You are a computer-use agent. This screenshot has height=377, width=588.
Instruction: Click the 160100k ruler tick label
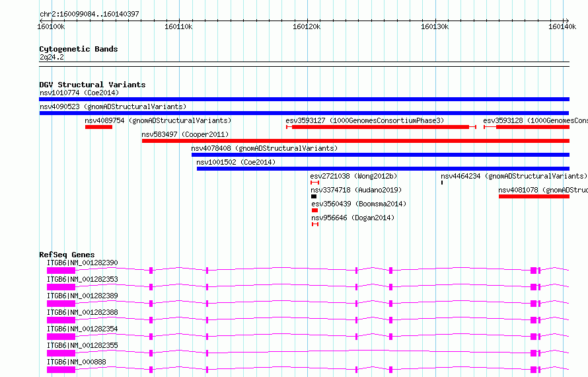pos(51,26)
